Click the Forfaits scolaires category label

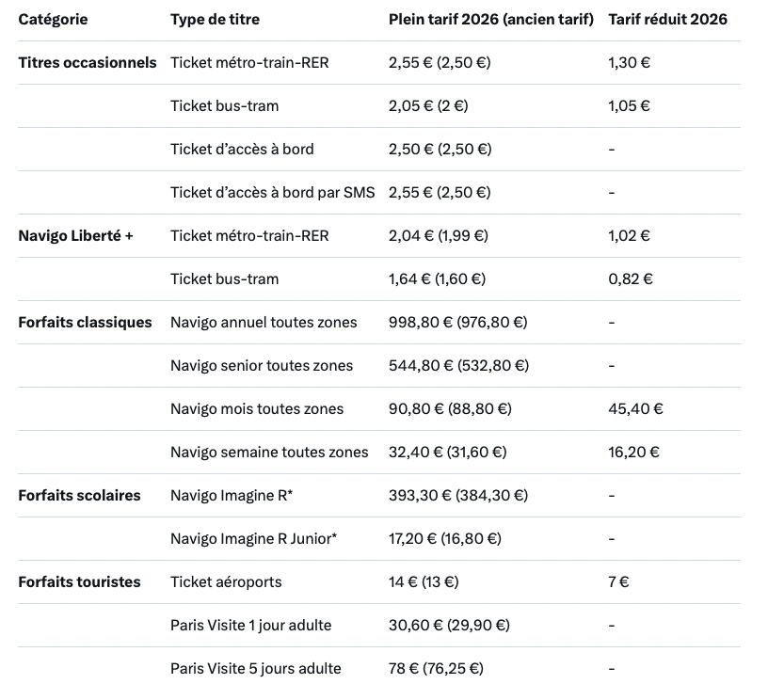(x=79, y=495)
